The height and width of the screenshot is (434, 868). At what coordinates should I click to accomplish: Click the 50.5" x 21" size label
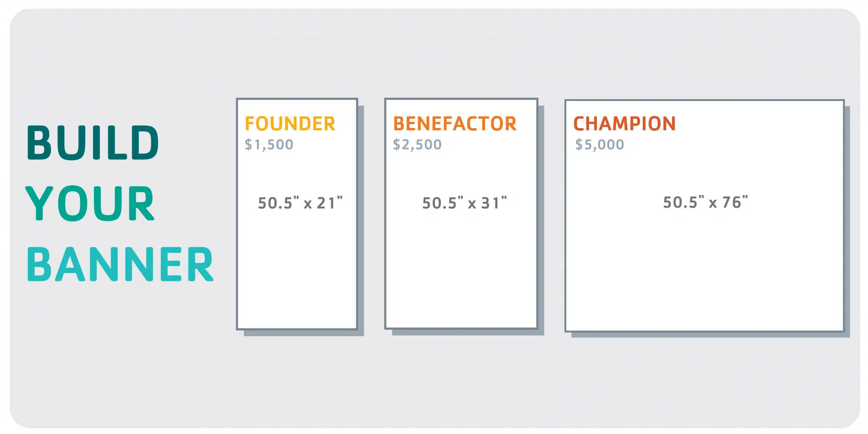pyautogui.click(x=300, y=203)
